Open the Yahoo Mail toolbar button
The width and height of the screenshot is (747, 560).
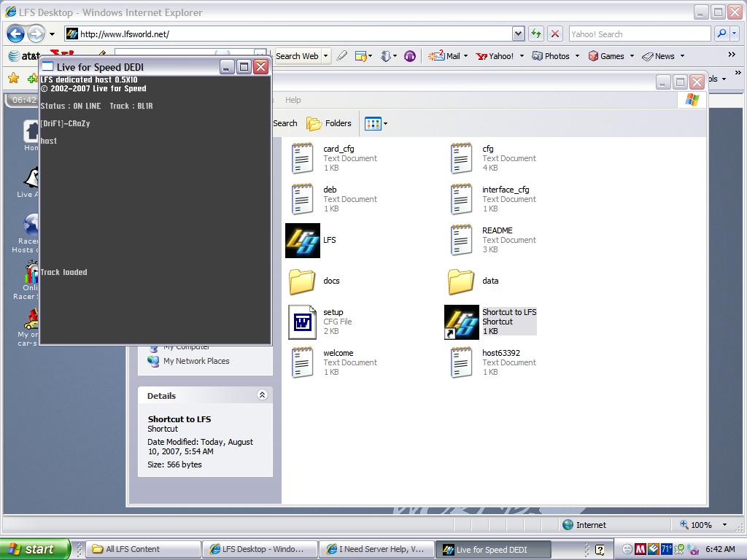(x=444, y=56)
